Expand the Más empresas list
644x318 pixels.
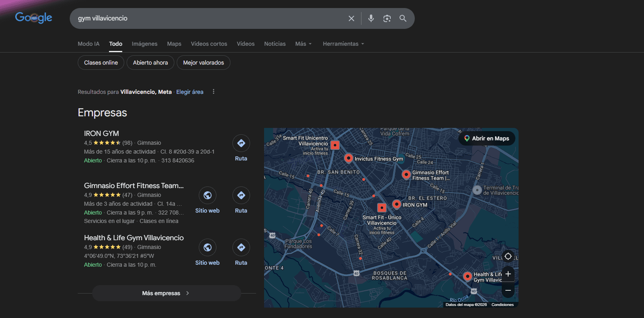click(167, 293)
